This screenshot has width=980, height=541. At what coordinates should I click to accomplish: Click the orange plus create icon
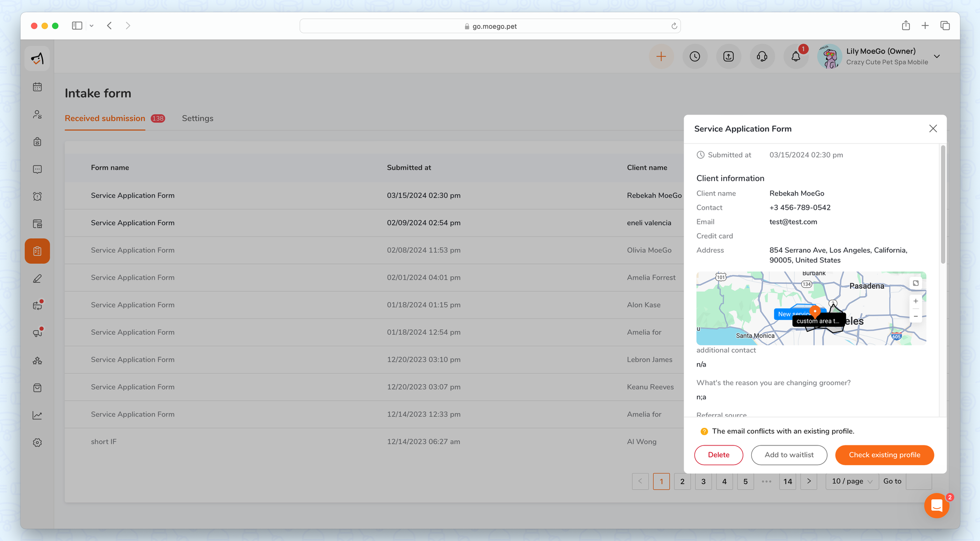(661, 57)
